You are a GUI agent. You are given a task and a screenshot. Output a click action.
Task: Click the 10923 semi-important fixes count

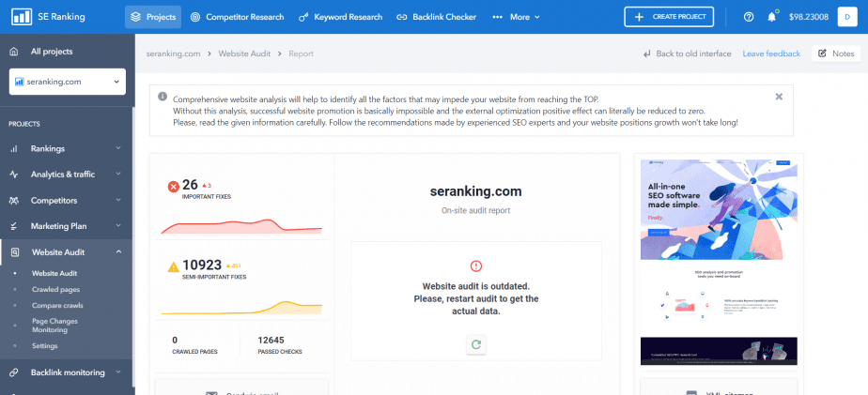coord(202,265)
